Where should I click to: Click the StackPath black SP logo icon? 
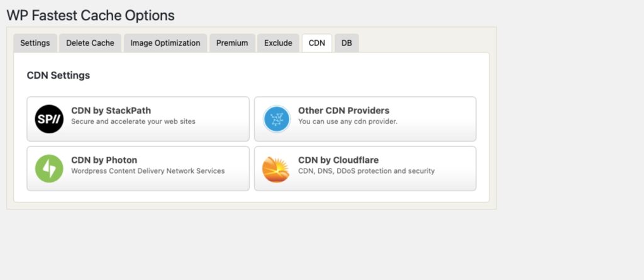tap(49, 119)
